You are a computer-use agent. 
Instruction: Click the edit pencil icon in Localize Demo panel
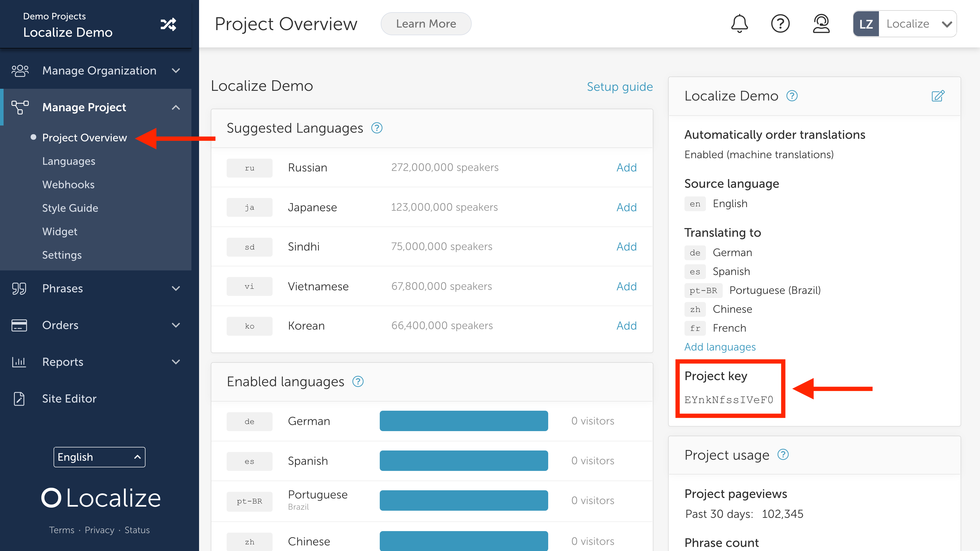pyautogui.click(x=938, y=96)
